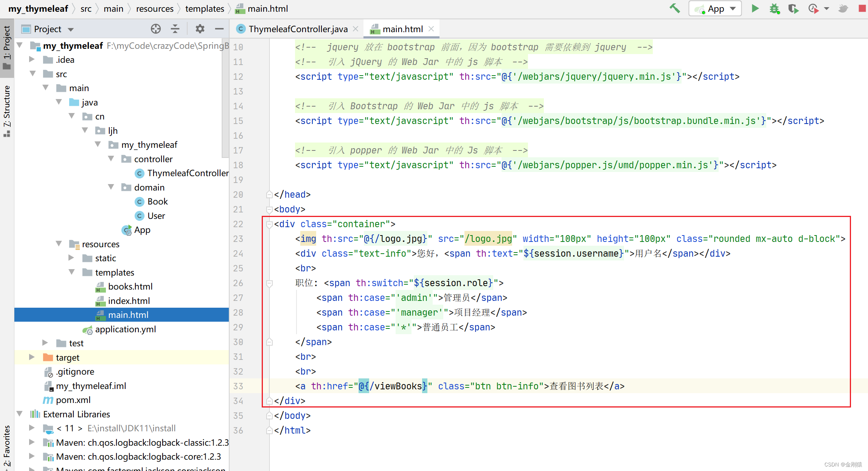Viewport: 868px width, 471px height.
Task: Fold the th:switch span at line 26
Action: [269, 283]
